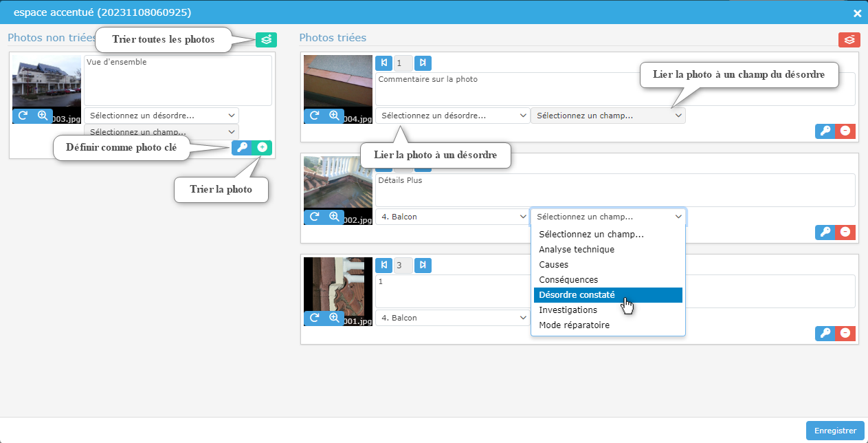Rotate the unsorted photo 003.jpg
Image resolution: width=868 pixels, height=443 pixels.
tap(22, 116)
